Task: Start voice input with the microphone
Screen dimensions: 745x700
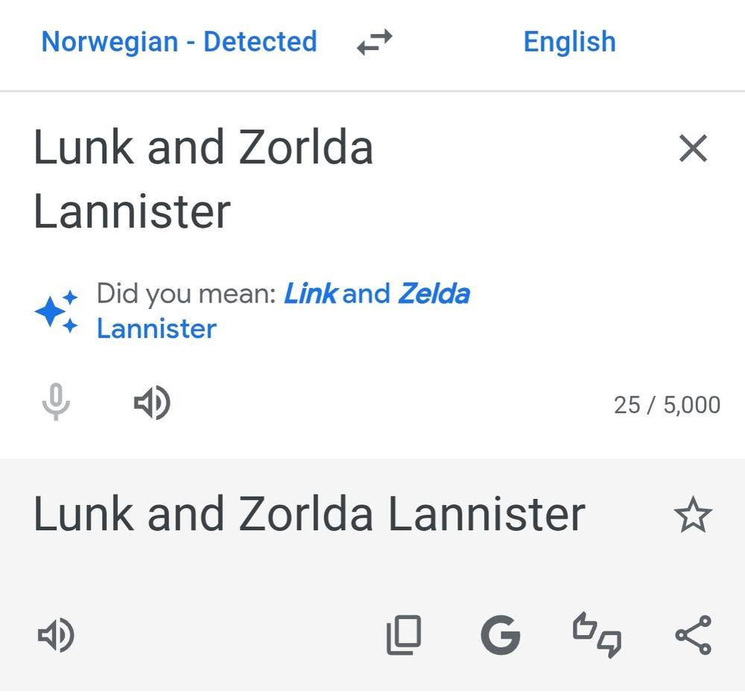Action: click(x=56, y=403)
